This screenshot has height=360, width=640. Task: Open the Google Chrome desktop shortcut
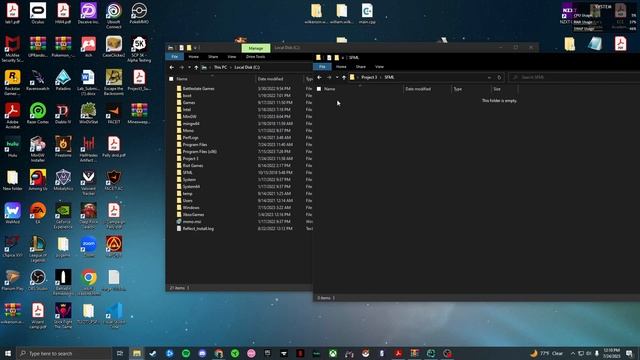[x=89, y=282]
